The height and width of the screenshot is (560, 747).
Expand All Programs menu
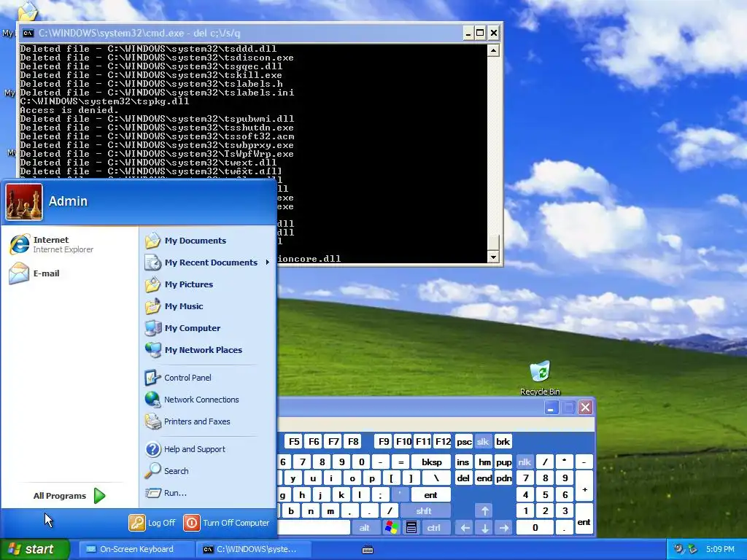pyautogui.click(x=69, y=496)
